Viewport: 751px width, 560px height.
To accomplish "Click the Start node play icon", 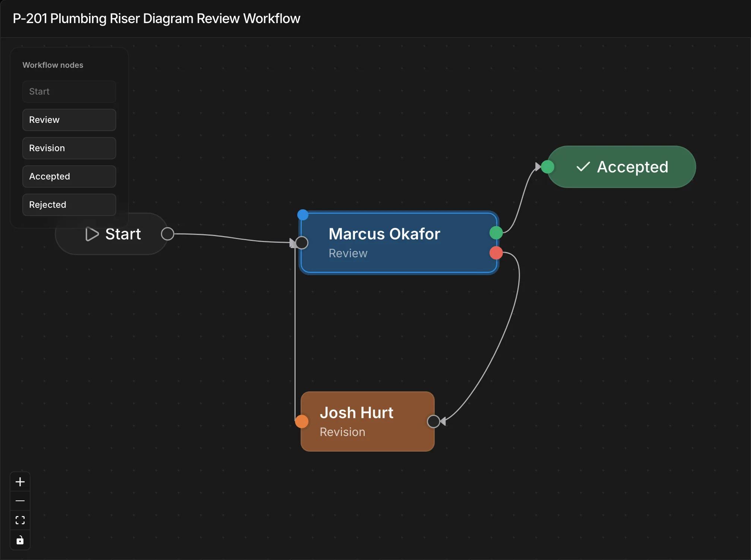I will coord(92,234).
